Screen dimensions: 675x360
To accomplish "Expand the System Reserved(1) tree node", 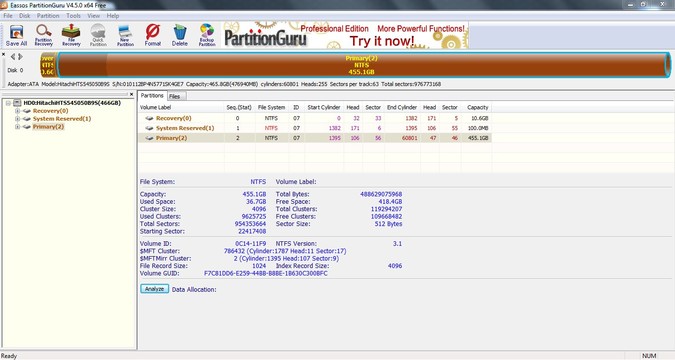I will (18, 119).
